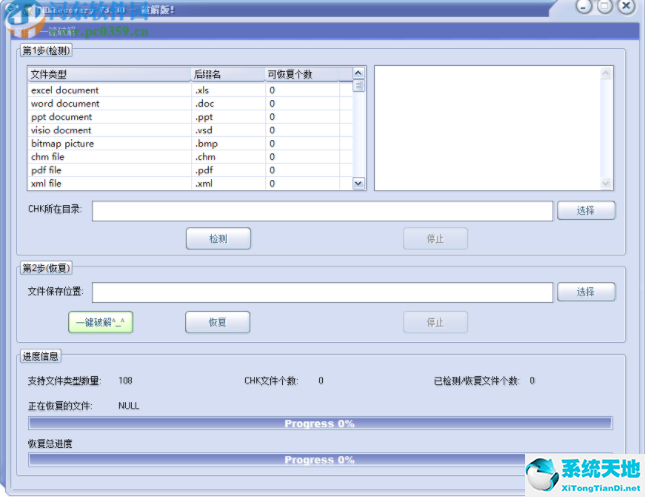The height and width of the screenshot is (497, 645).
Task: Click the 108 supported types value
Action: [x=125, y=381]
